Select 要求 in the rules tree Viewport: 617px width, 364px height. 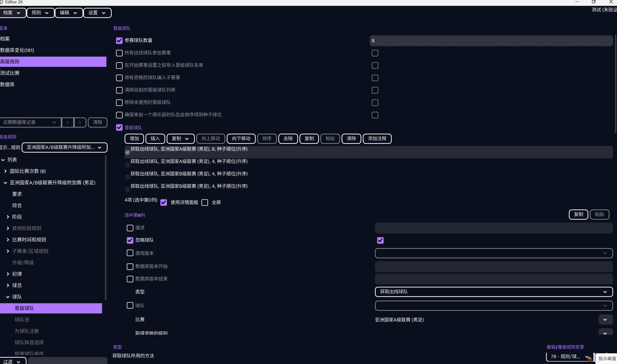pos(17,194)
